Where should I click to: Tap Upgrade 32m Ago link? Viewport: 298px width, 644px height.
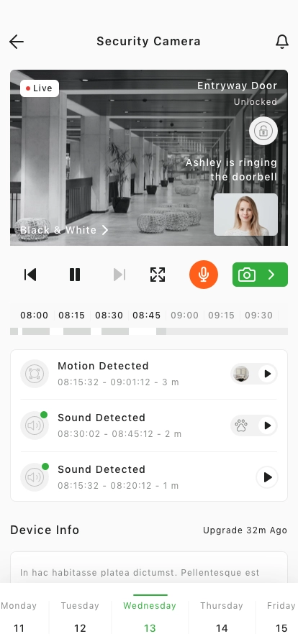(x=245, y=530)
